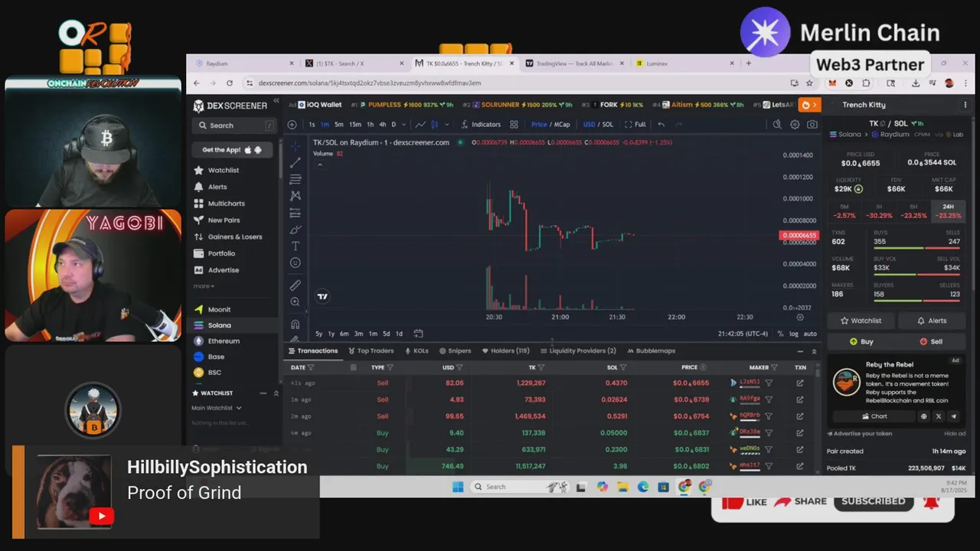Click the Get the App! button
980x551 pixels.
point(232,150)
